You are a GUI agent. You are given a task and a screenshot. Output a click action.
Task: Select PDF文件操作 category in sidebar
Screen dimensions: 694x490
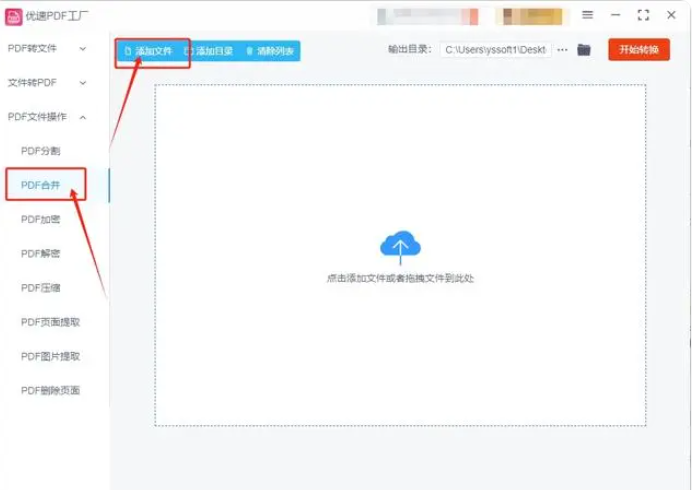[x=37, y=117]
